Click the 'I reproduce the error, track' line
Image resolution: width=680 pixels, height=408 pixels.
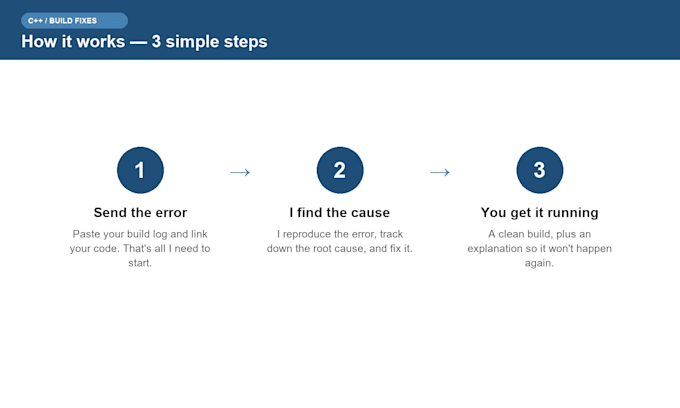click(340, 234)
